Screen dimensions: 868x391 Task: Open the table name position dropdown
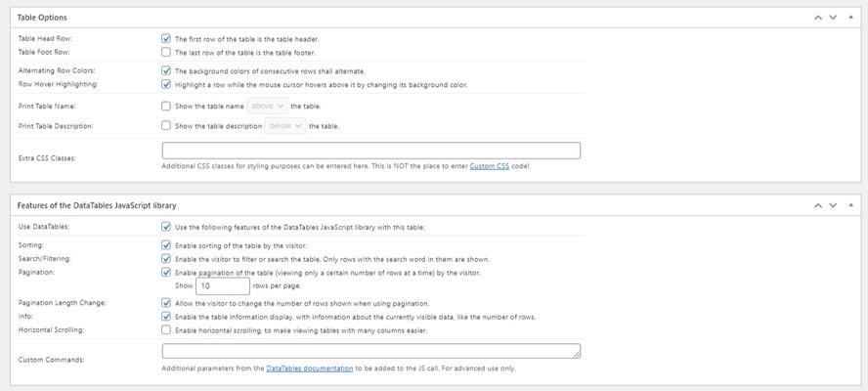(x=267, y=106)
